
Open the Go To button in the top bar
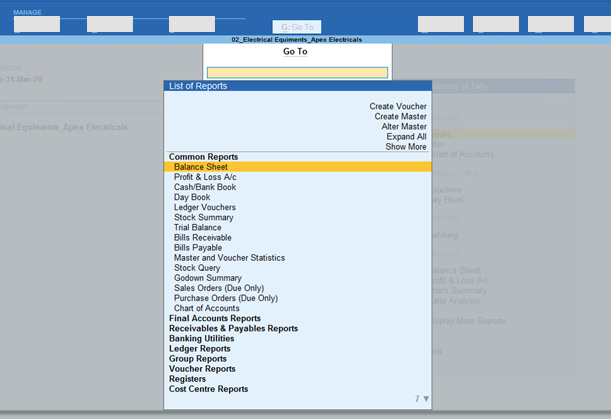pyautogui.click(x=297, y=27)
